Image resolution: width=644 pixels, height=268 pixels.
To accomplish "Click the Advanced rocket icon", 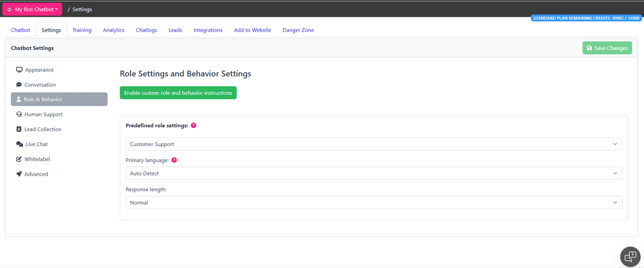I will [x=19, y=174].
